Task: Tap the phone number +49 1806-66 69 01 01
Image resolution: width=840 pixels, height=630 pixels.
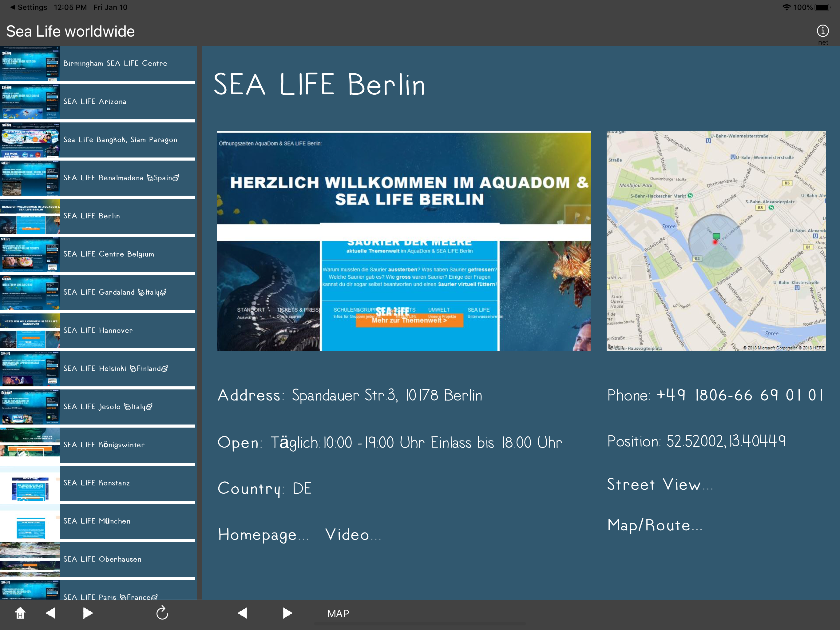Action: [740, 395]
